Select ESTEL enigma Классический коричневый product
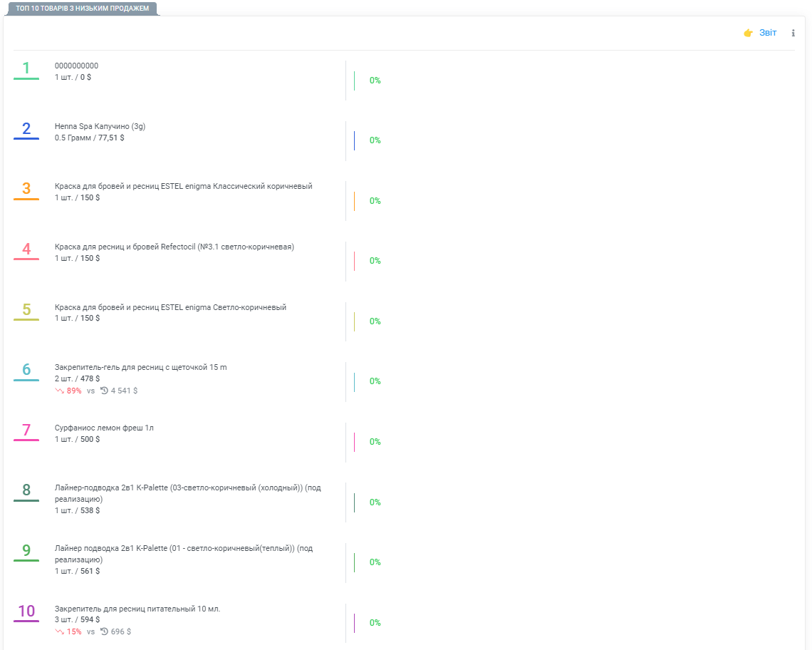Image resolution: width=812 pixels, height=650 pixels. [x=183, y=187]
